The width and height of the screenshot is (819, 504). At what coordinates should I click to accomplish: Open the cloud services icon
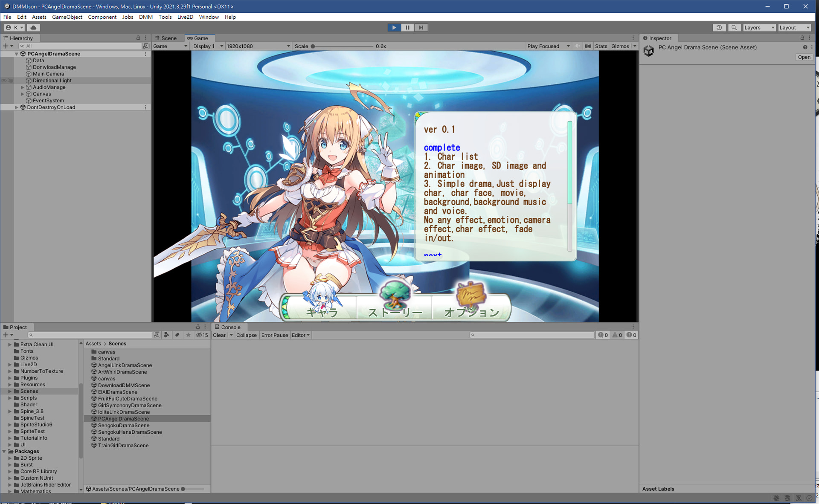33,27
